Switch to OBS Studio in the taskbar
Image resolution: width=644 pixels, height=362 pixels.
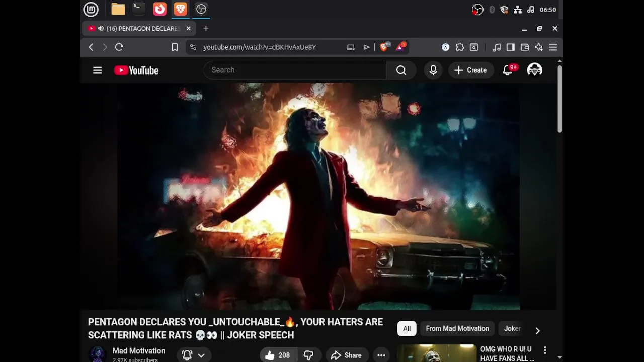(x=201, y=9)
